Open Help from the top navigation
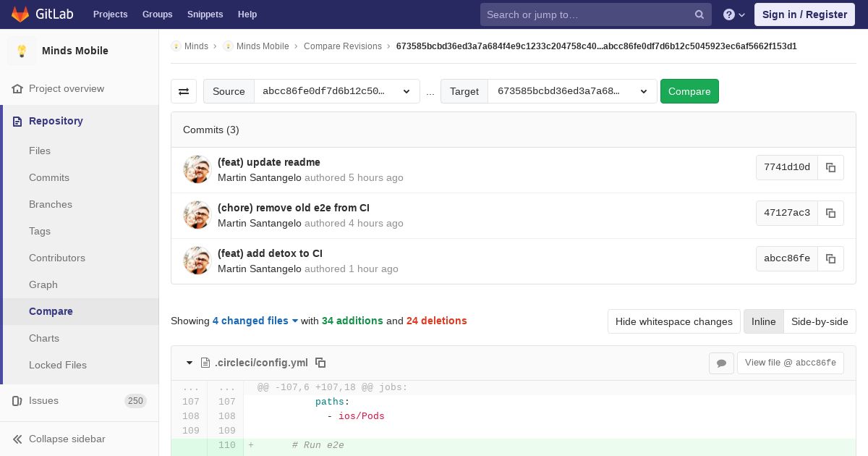 point(247,14)
